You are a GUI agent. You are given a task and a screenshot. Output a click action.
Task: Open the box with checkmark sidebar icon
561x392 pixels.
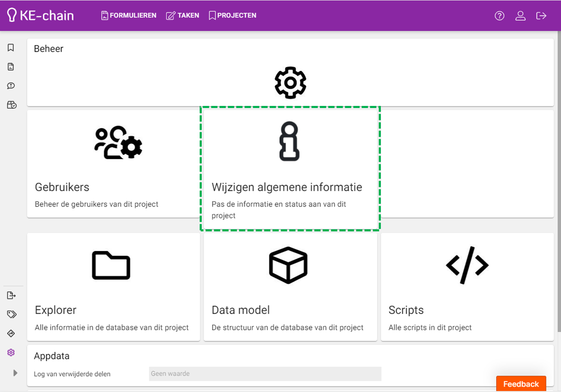11,105
